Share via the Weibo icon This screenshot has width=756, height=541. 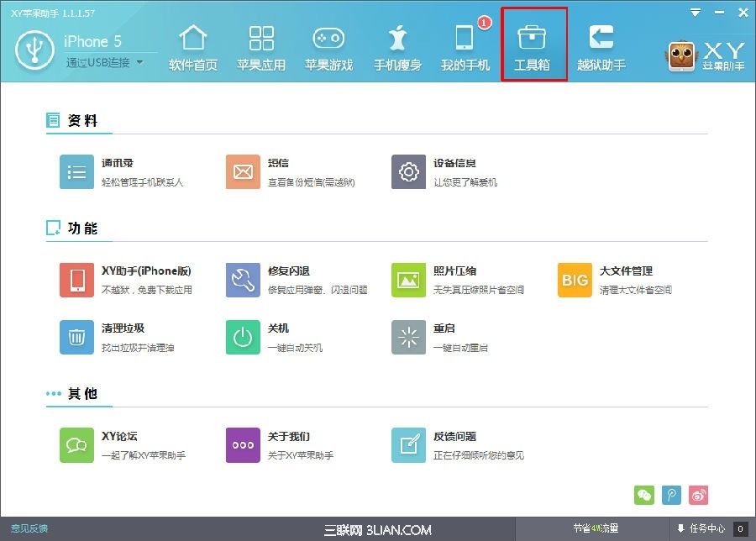698,496
